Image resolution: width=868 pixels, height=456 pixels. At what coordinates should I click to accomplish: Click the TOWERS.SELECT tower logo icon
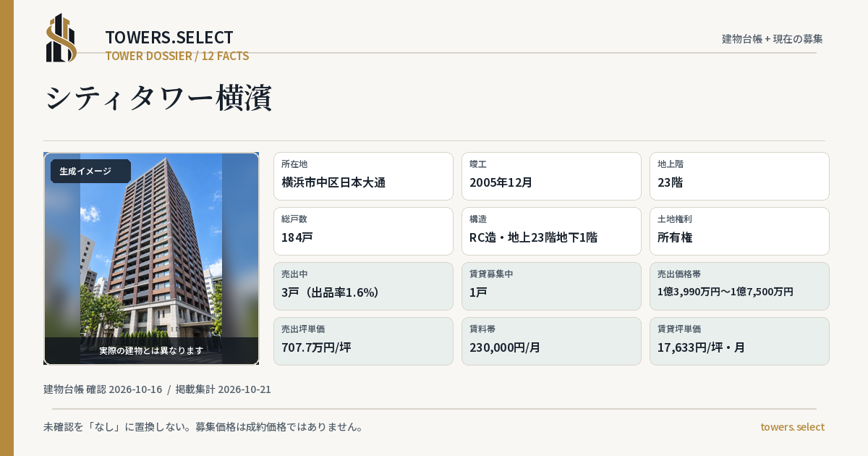click(61, 38)
